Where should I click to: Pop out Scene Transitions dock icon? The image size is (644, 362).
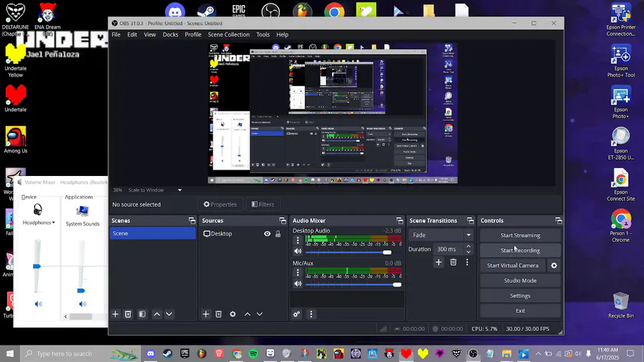pos(470,221)
